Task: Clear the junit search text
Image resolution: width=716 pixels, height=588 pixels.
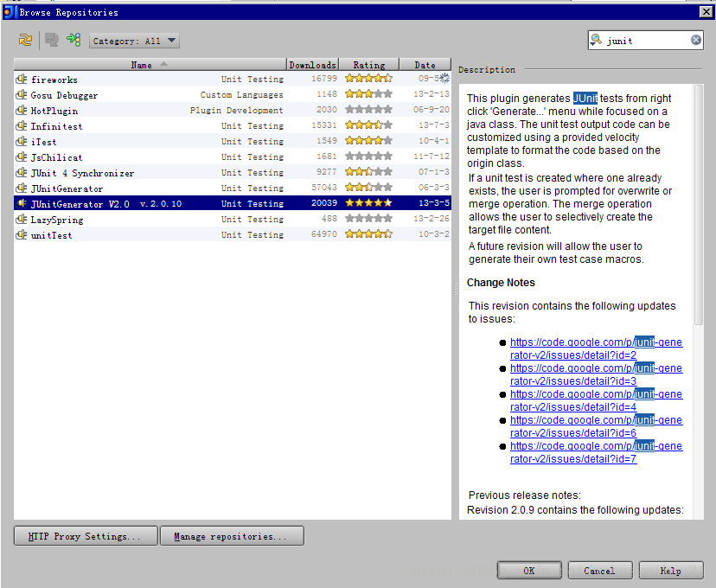Action: (696, 40)
